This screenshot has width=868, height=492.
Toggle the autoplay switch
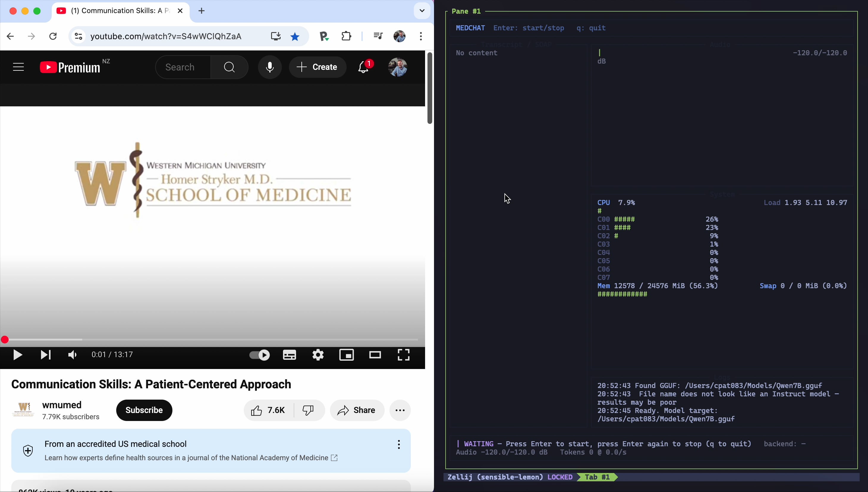pos(260,355)
